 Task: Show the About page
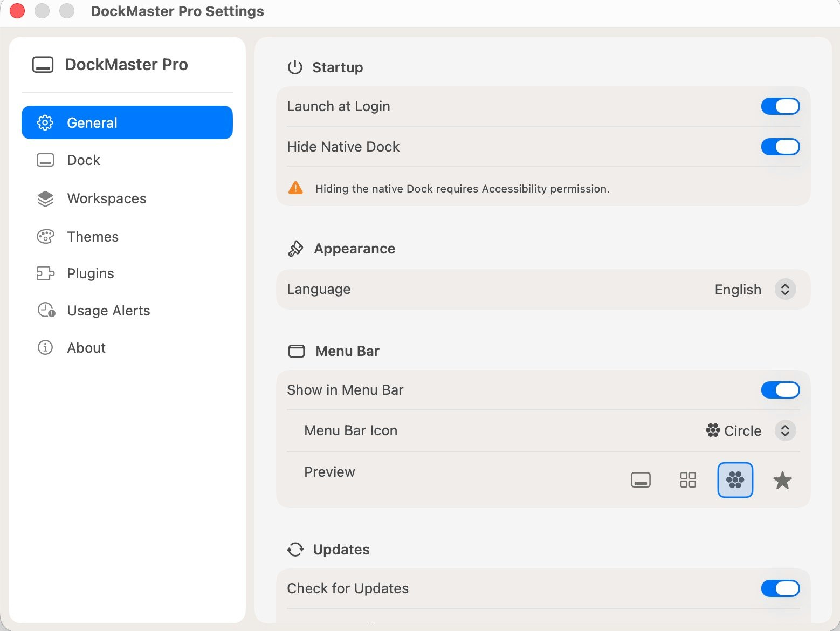(127, 348)
